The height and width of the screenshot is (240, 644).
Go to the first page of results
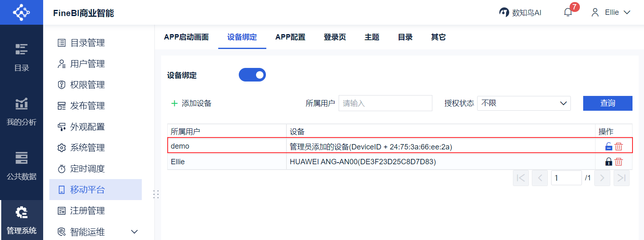[x=521, y=178]
